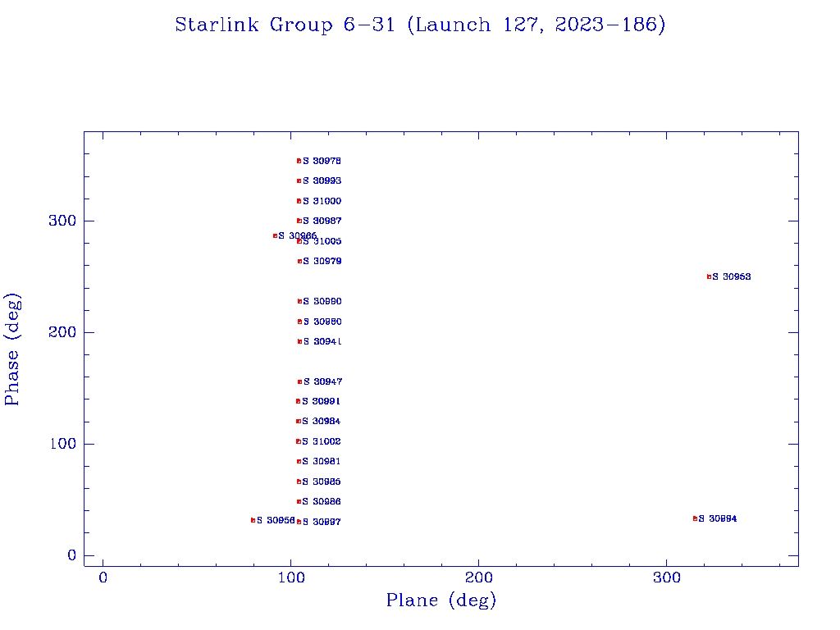Click the 200 tick label on x-axis
This screenshot has width=840, height=630.
pos(478,578)
